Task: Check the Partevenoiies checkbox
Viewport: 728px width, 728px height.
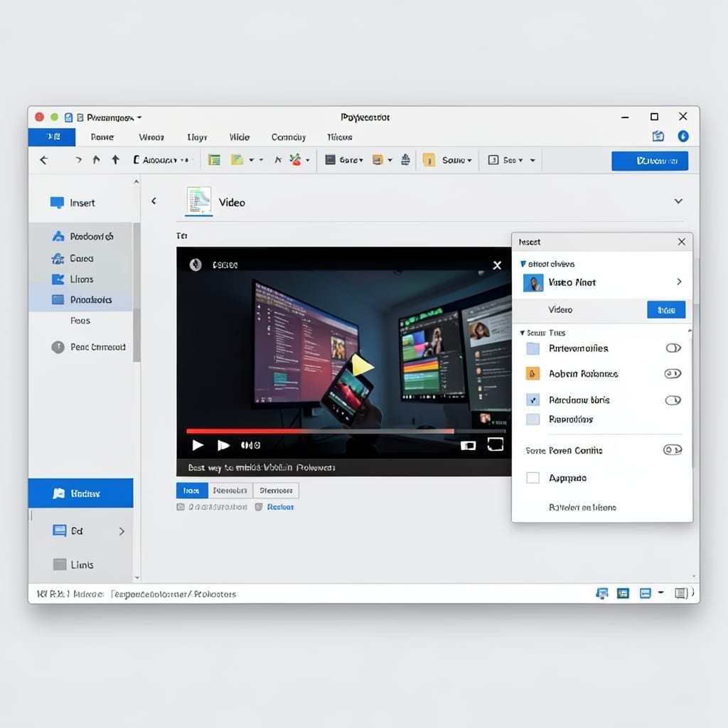Action: click(533, 348)
